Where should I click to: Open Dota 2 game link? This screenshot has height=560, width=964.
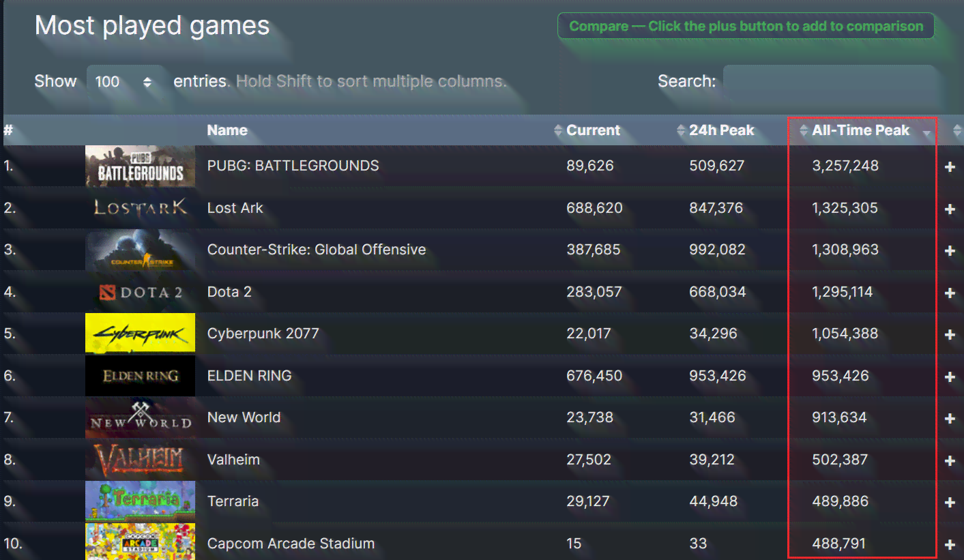click(229, 292)
